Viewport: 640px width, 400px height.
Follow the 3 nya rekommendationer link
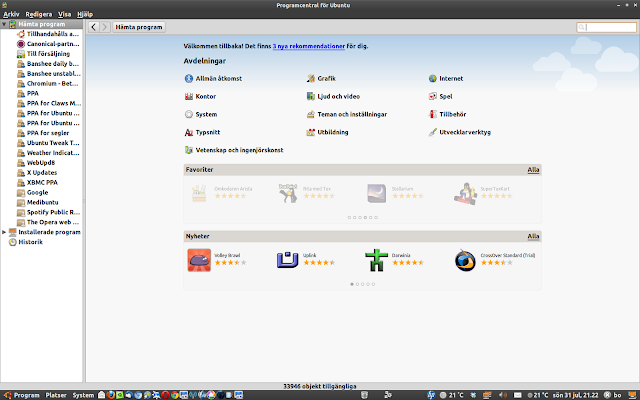(x=309, y=46)
